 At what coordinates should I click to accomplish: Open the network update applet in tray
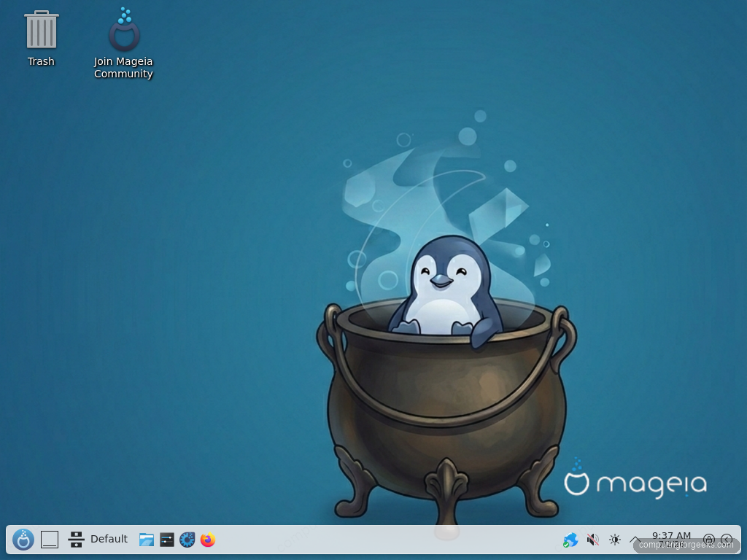570,540
